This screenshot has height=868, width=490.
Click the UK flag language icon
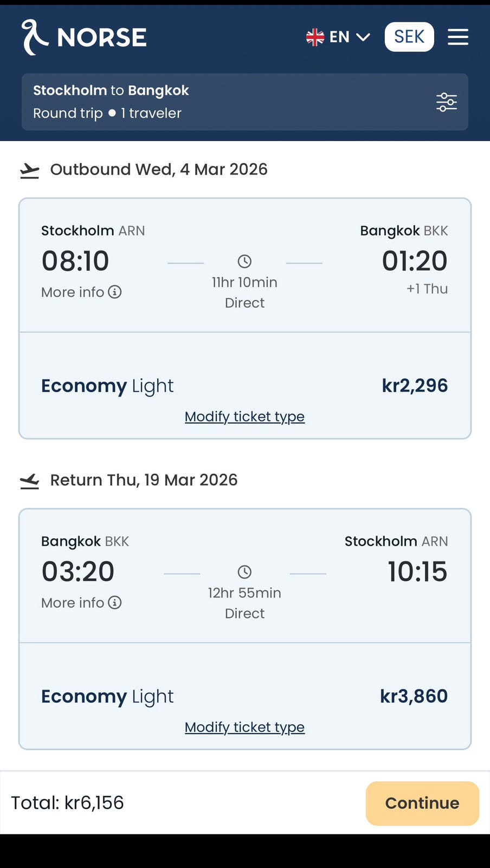coord(315,37)
